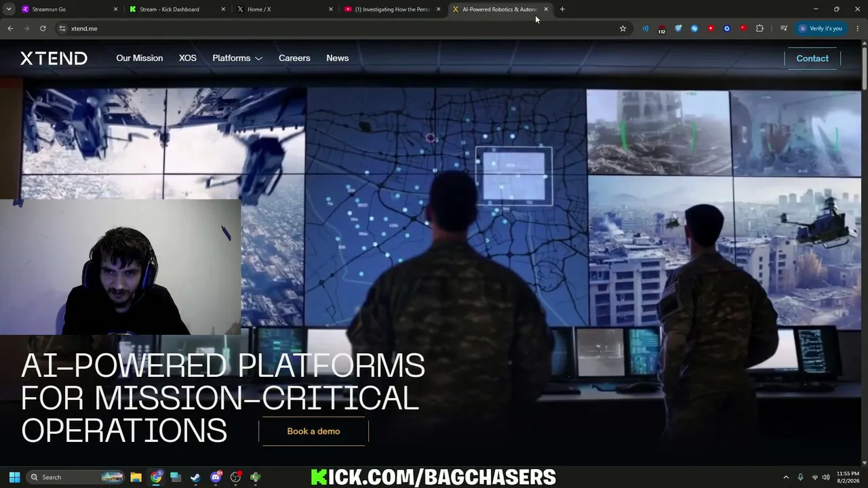The image size is (868, 488).
Task: Open the extension showing badge 112
Action: (x=661, y=29)
